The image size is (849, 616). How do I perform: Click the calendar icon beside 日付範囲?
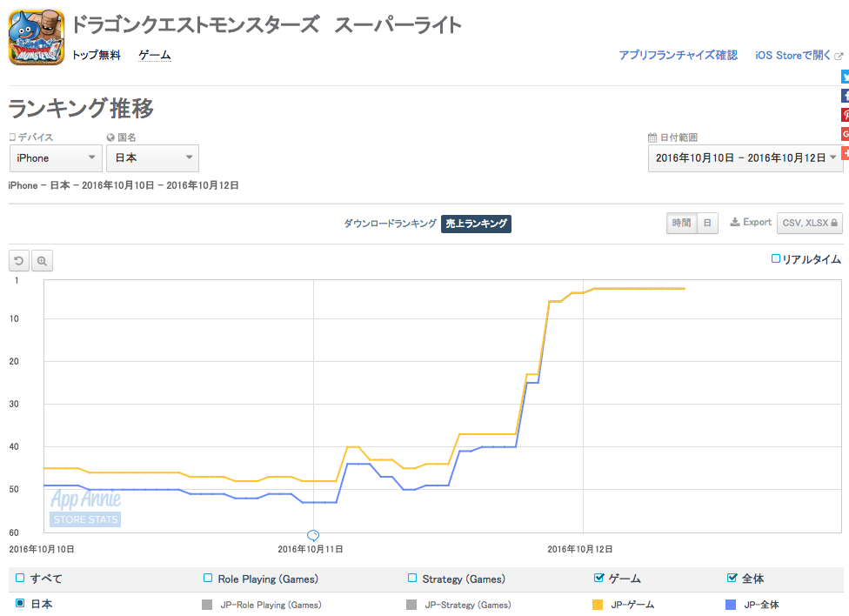652,137
